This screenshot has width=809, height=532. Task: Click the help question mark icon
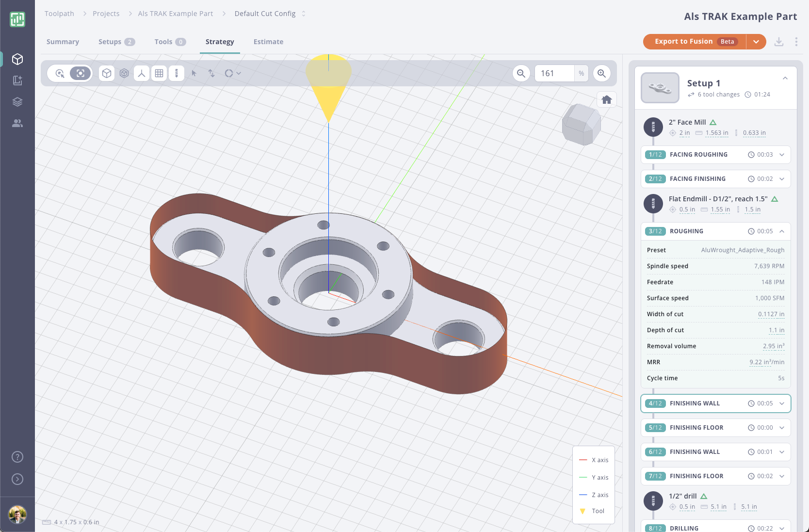tap(17, 457)
